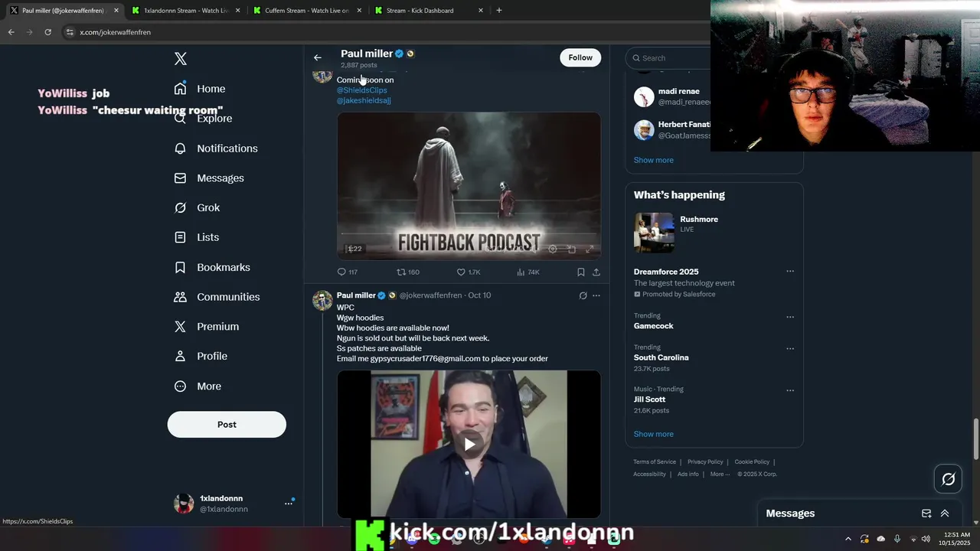Click the Premium X icon
This screenshot has height=551, width=980.
point(180,327)
